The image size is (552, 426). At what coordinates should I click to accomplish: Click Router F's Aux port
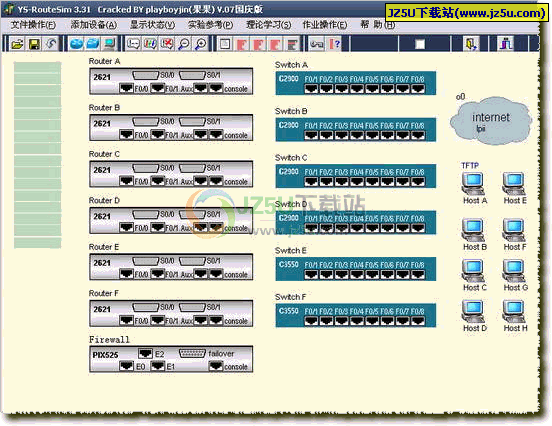pos(200,320)
